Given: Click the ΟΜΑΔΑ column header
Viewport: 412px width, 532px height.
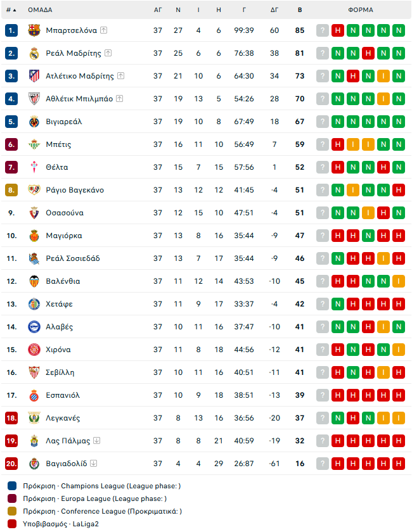Looking at the screenshot, I should click(x=40, y=10).
